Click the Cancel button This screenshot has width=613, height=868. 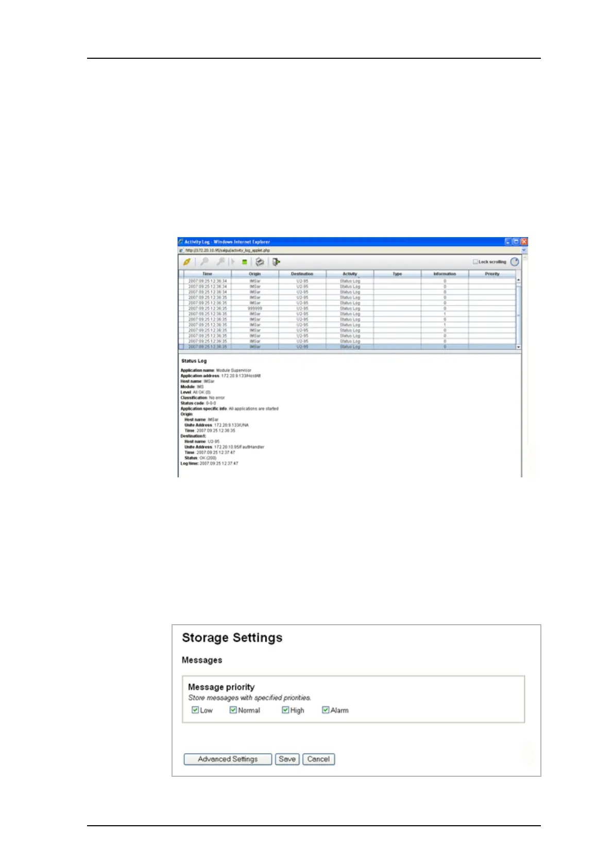pyautogui.click(x=318, y=759)
